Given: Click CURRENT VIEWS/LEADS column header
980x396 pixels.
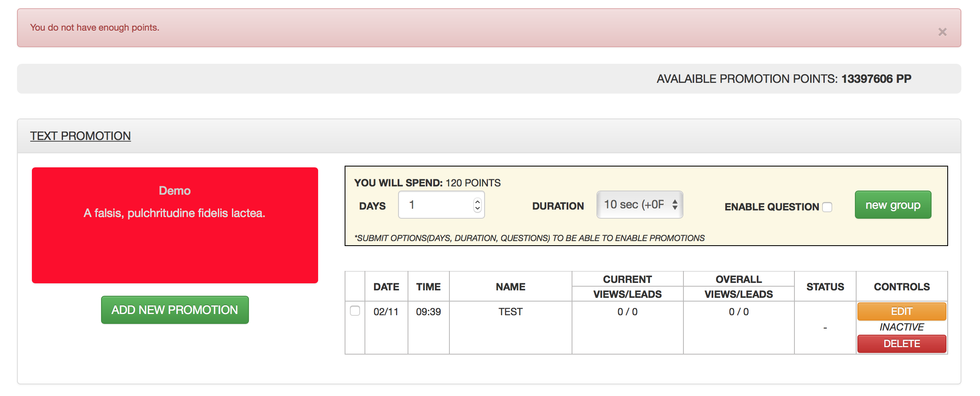Looking at the screenshot, I should pyautogui.click(x=627, y=287).
